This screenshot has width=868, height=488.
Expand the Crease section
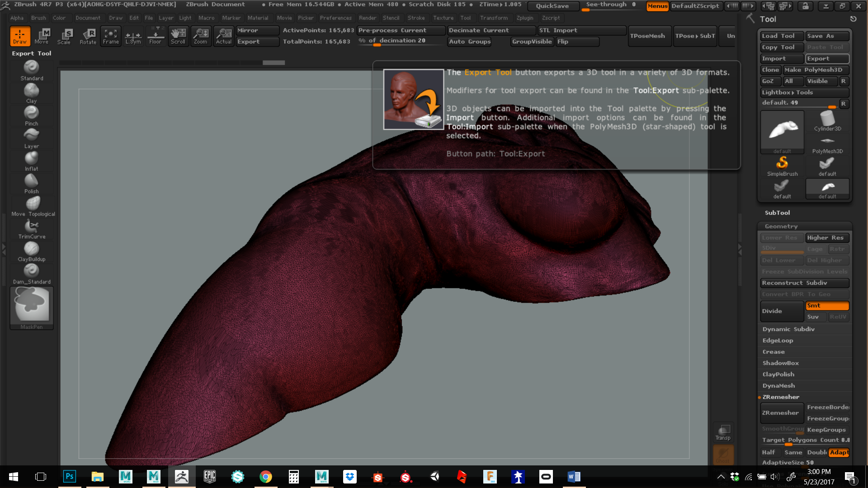pyautogui.click(x=774, y=352)
